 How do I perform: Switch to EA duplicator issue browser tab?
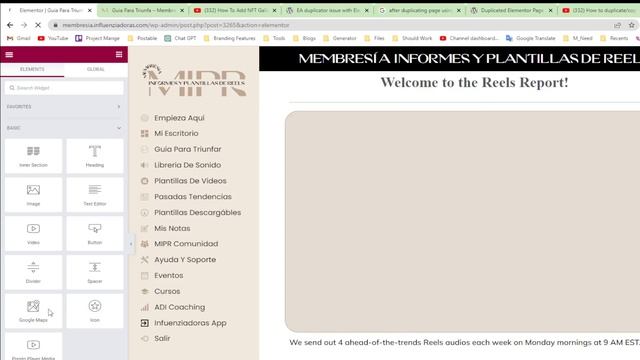tap(328, 10)
